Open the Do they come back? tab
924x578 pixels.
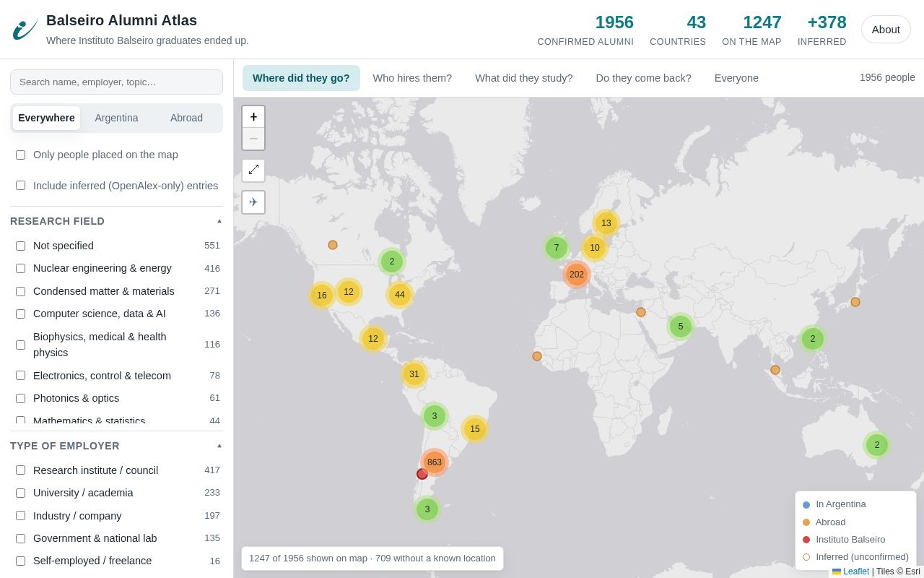(x=643, y=78)
